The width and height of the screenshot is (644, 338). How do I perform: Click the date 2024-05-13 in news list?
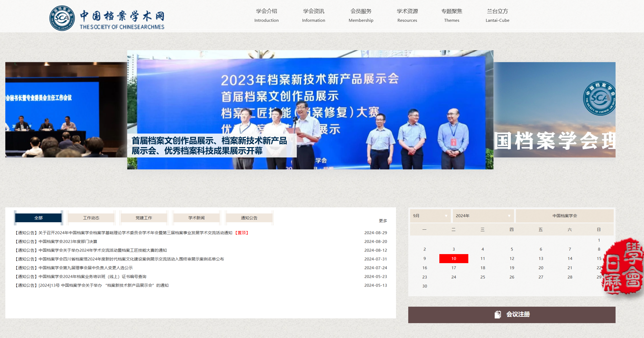[x=376, y=285]
